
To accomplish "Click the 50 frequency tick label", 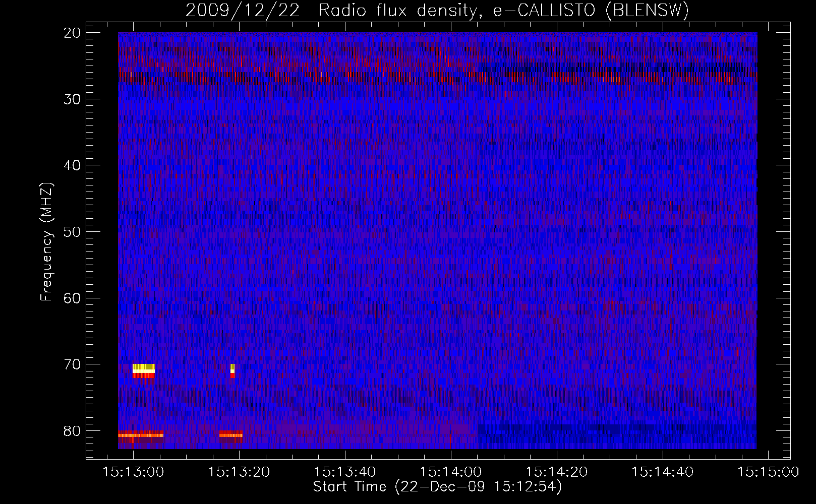I will 73,232.
